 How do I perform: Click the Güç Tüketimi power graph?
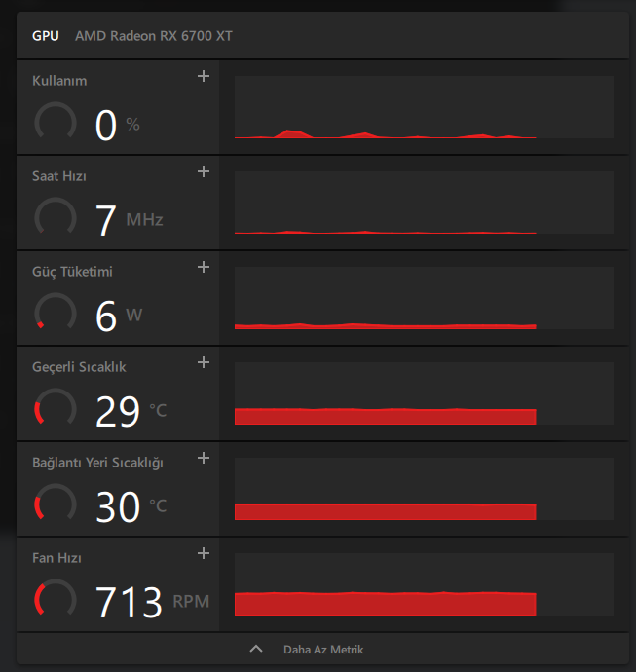coord(424,298)
